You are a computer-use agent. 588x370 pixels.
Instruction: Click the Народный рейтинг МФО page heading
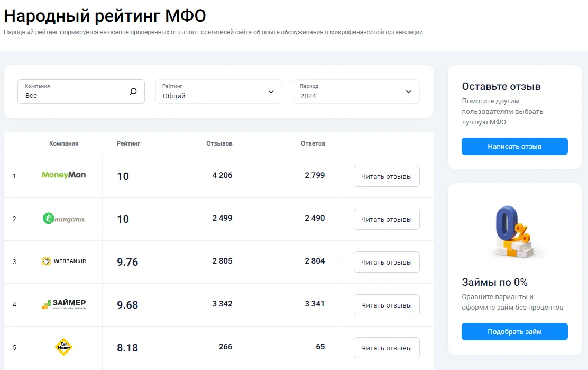(105, 16)
